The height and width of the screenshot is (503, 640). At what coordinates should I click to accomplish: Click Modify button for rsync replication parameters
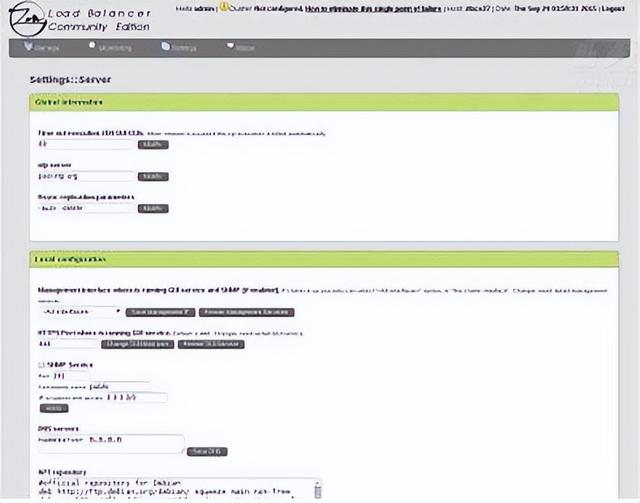(x=153, y=208)
